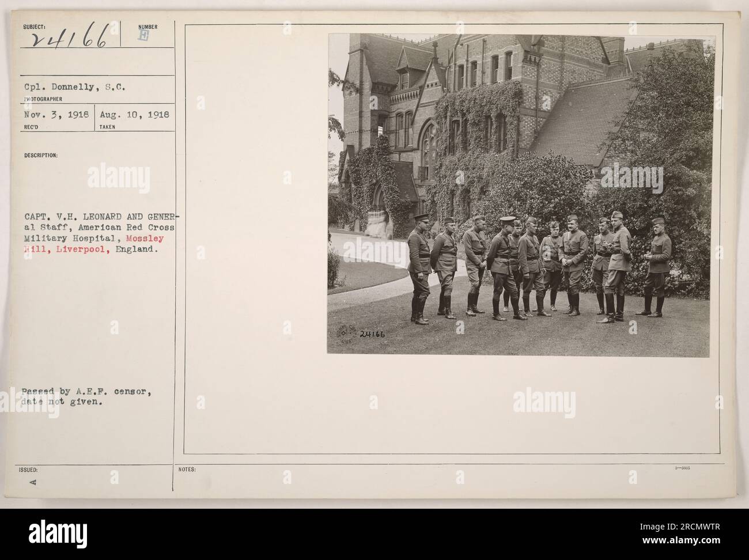Click the 'NUMBER' field label
The height and width of the screenshot is (560, 749).
tap(147, 27)
